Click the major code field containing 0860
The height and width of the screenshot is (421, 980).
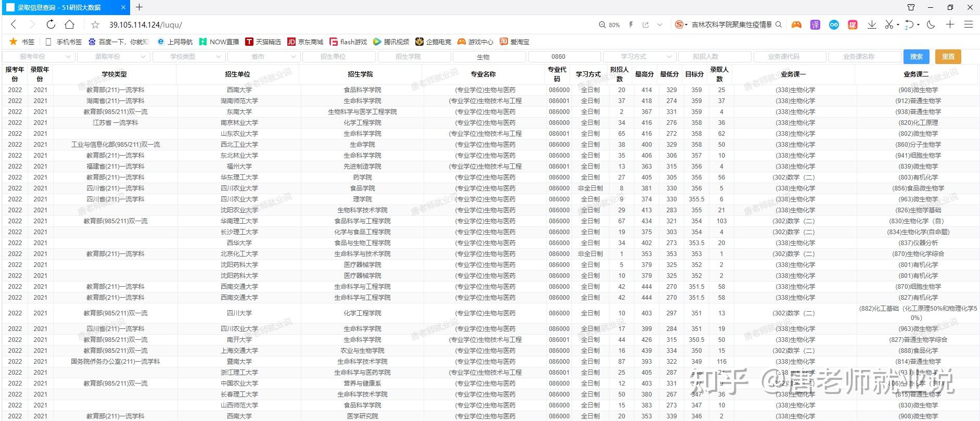(564, 57)
